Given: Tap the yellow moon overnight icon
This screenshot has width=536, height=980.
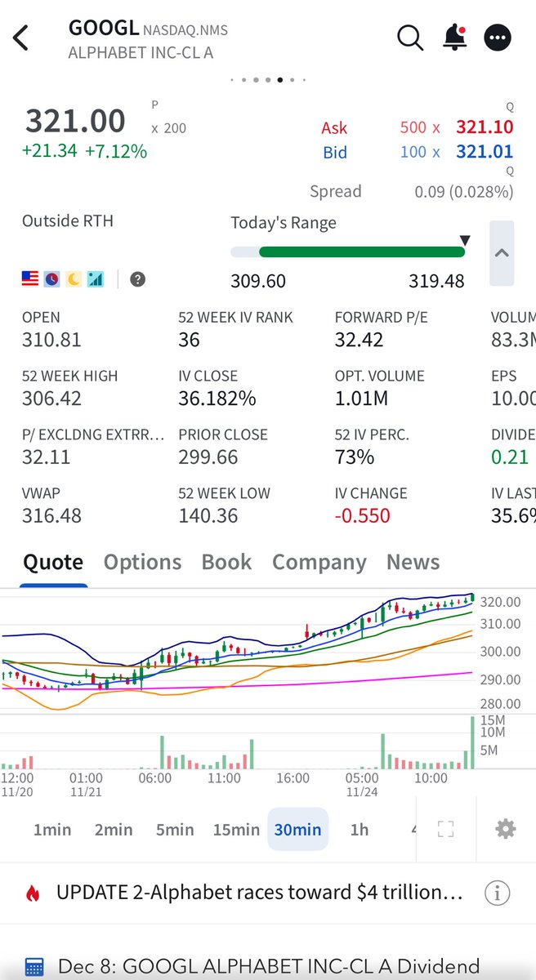Looking at the screenshot, I should click(x=74, y=279).
